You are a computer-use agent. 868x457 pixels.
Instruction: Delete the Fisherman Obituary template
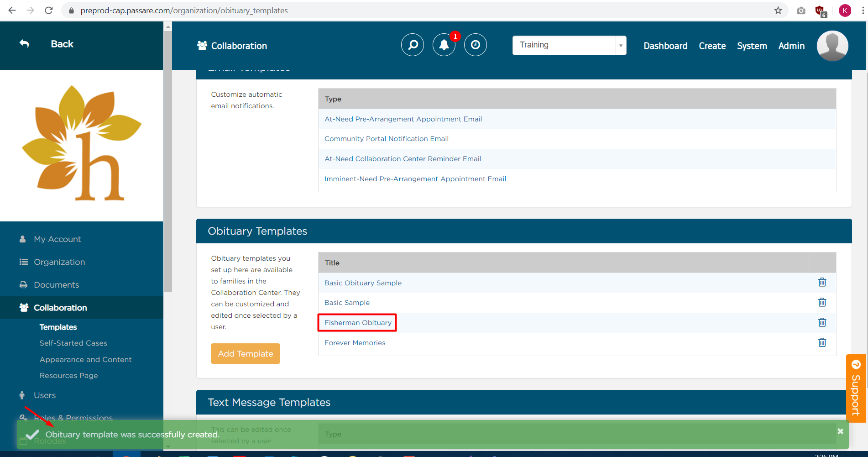tap(822, 322)
